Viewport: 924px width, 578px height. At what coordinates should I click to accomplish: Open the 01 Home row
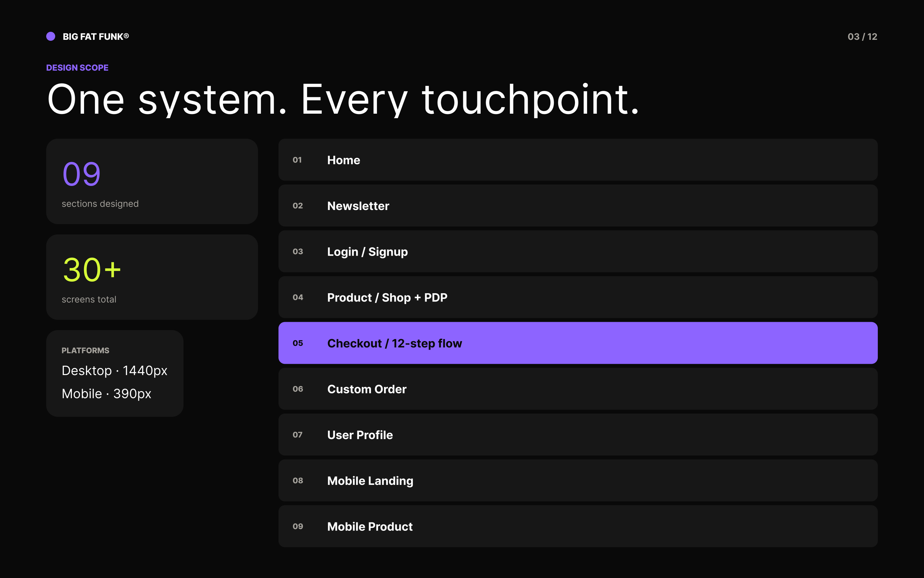pos(578,160)
